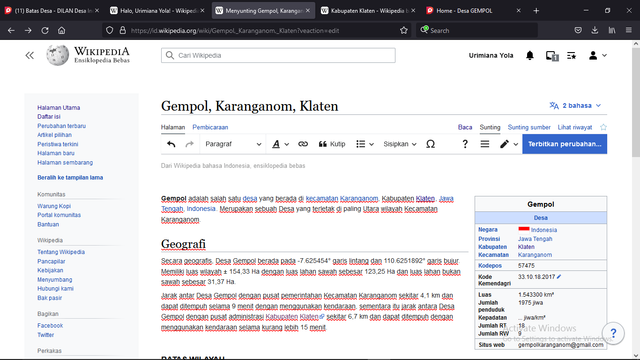Redo edit in editor toolbar

tap(189, 144)
